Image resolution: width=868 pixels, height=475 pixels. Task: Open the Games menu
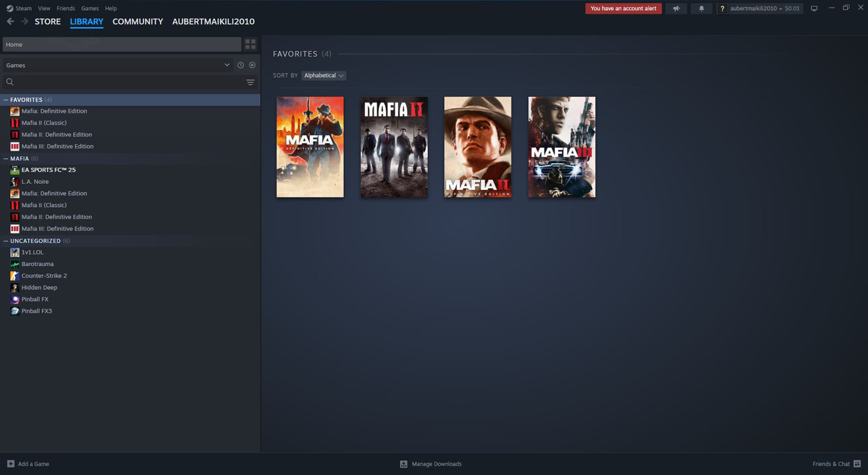click(x=90, y=8)
